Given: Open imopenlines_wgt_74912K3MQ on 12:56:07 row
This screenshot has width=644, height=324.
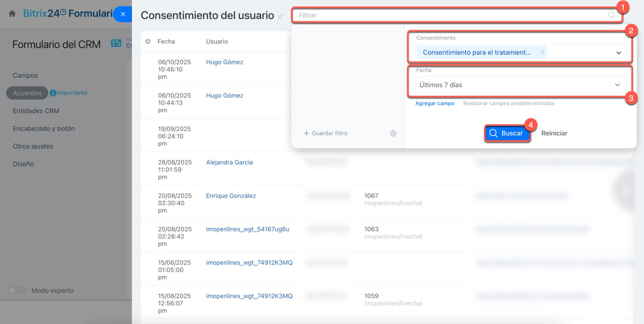Looking at the screenshot, I should [x=249, y=296].
